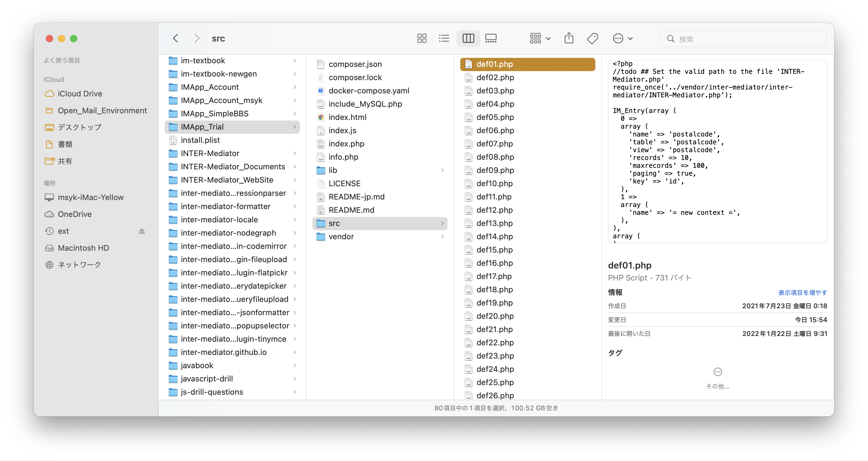Expand the IMApp_Account folder chevron

click(295, 87)
